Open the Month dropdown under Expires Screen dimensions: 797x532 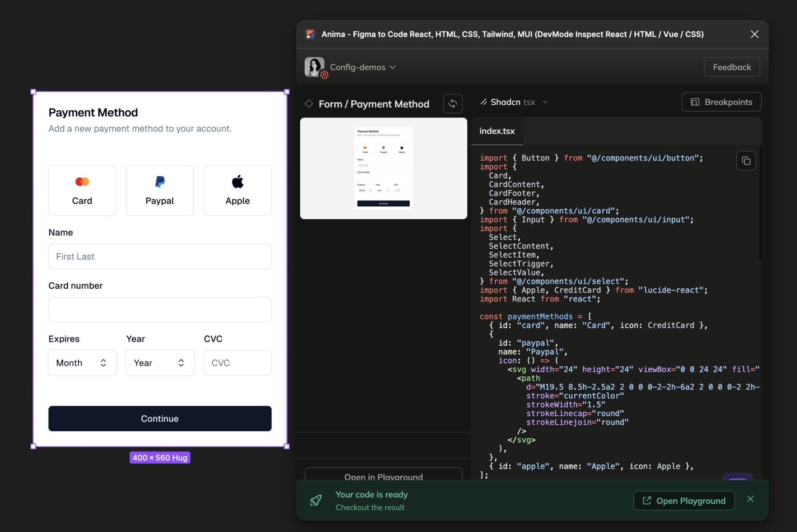82,362
